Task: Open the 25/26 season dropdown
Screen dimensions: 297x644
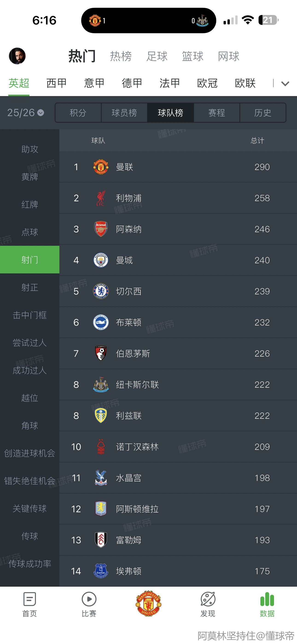Action: 26,113
